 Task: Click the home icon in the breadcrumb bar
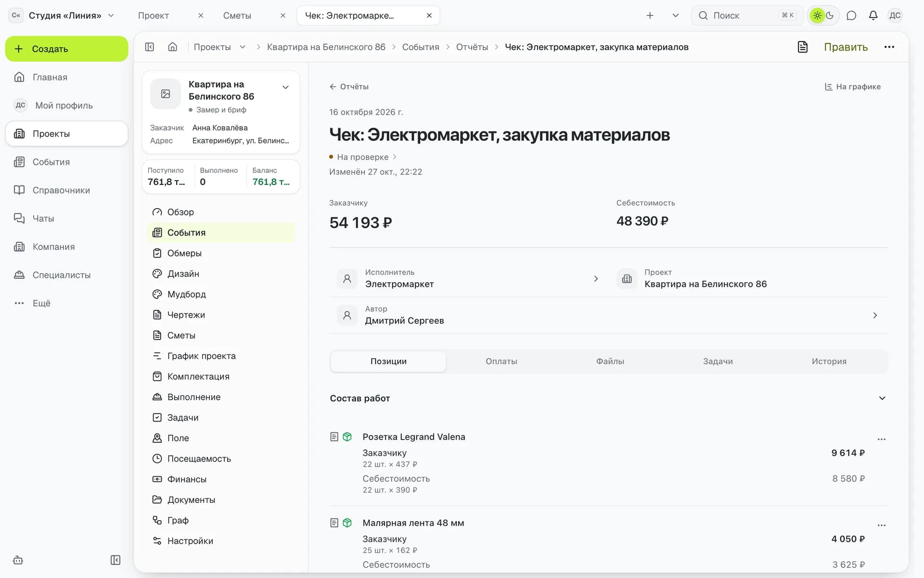click(173, 47)
